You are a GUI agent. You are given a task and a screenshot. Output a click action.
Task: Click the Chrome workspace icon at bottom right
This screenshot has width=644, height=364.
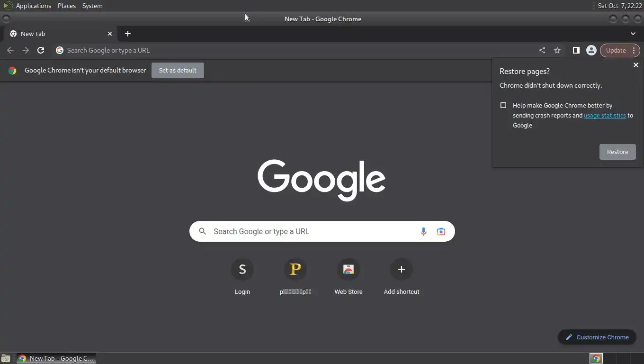click(x=596, y=358)
